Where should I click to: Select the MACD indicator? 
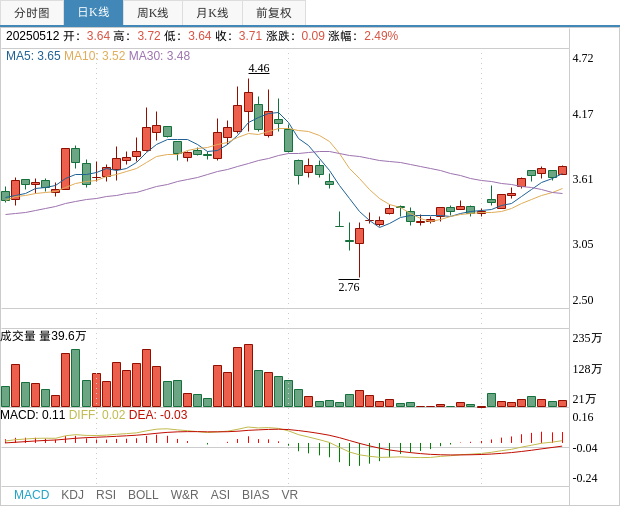[32, 495]
